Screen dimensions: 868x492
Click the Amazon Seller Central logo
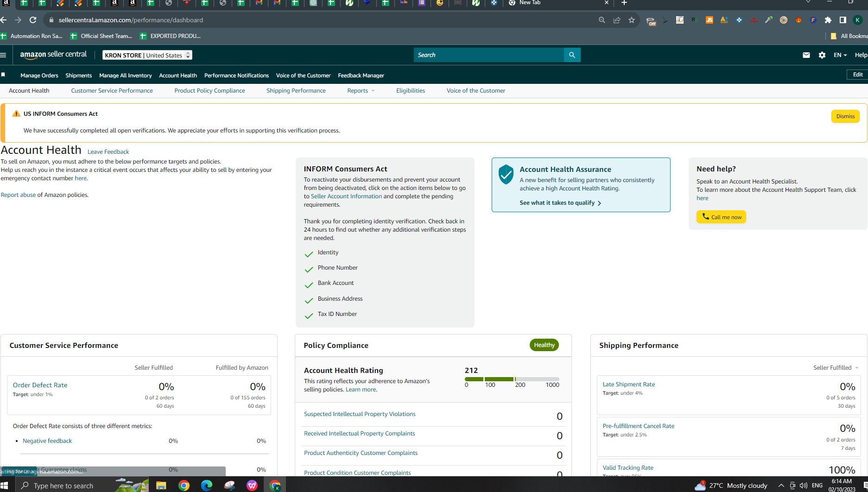53,55
